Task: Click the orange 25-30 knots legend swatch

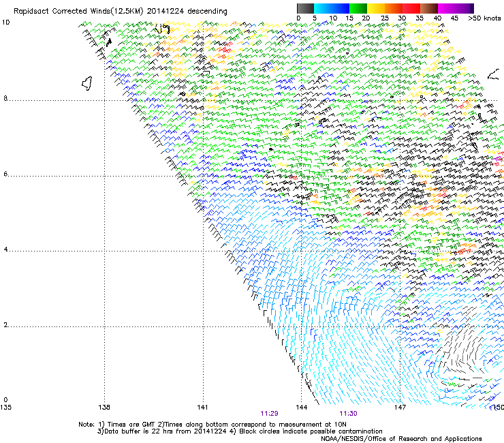Action: [394, 8]
